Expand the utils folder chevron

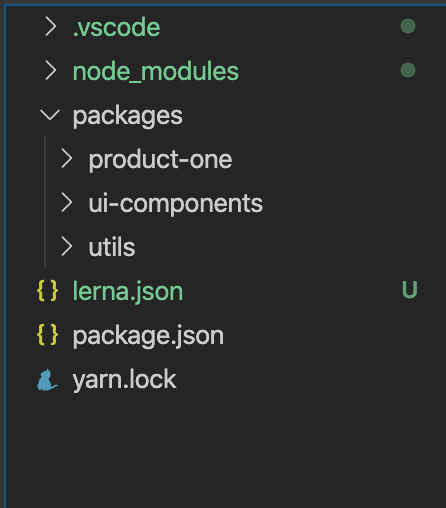67,247
